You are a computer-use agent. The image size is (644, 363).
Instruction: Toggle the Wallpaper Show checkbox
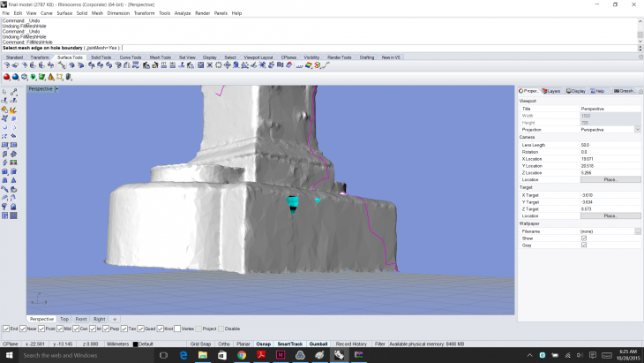[x=584, y=238]
